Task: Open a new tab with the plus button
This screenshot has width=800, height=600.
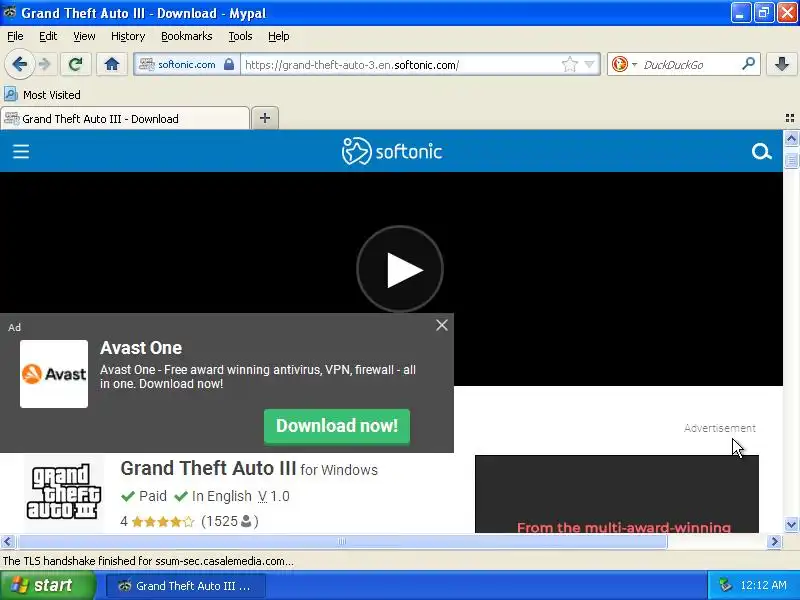Action: (x=265, y=118)
